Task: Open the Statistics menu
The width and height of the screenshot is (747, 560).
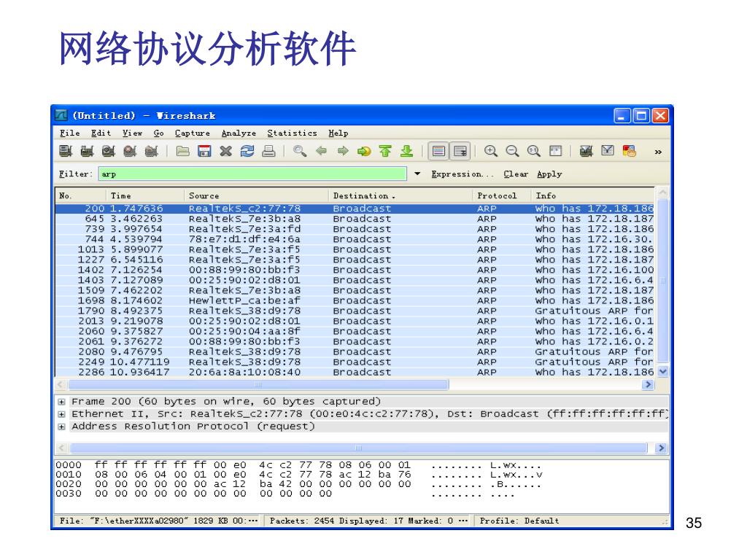Action: coord(292,133)
